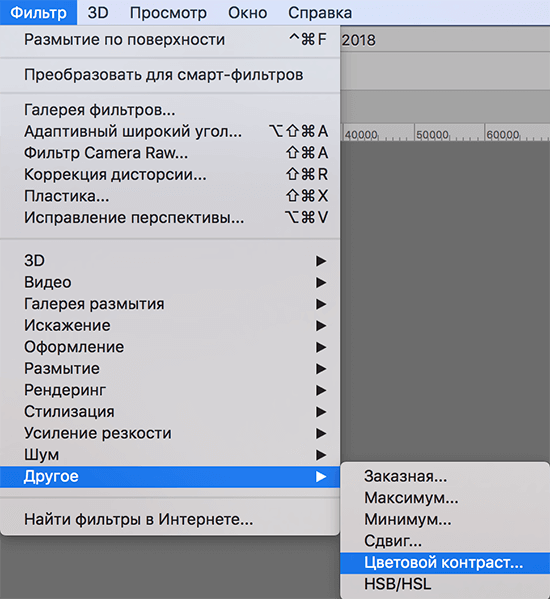The image size is (550, 599).
Task: Expand the Шум submenu
Action: tap(170, 455)
